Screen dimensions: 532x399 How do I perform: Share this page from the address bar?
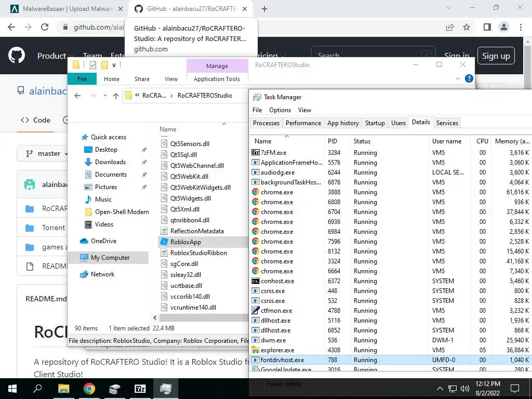pyautogui.click(x=450, y=27)
